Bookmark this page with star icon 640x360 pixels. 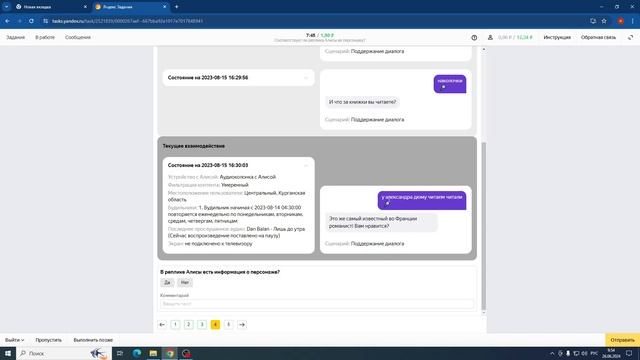[x=604, y=21]
